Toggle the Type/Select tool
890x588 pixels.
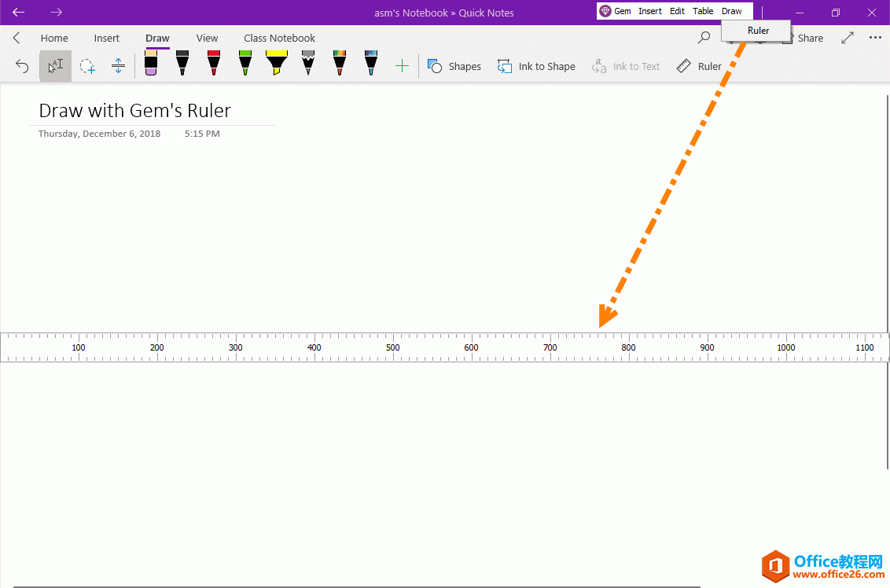click(55, 65)
